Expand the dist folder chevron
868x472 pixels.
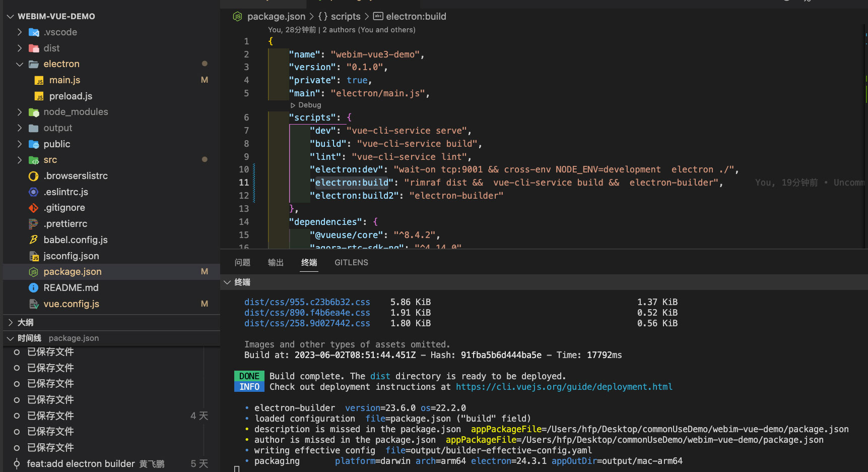pyautogui.click(x=20, y=48)
